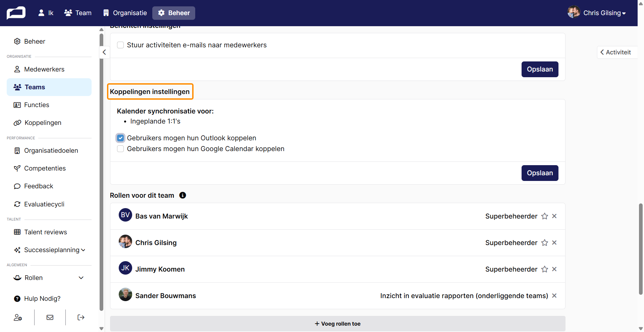Expand the Rollen menu chevron
This screenshot has width=644, height=332.
[81, 278]
